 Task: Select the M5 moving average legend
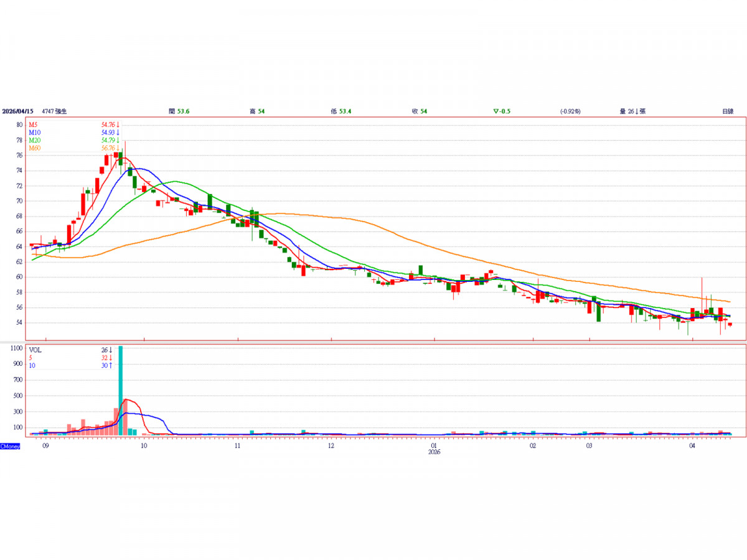click(34, 125)
